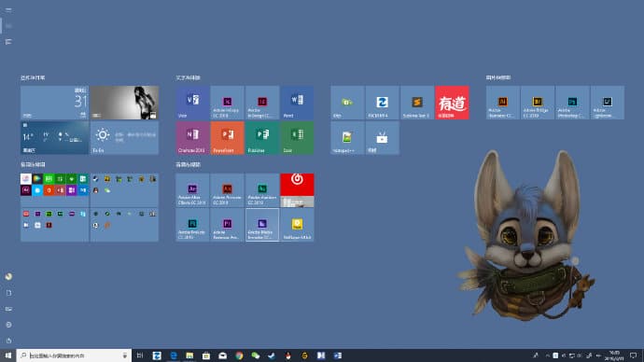Viewport: 644px width, 362px height.
Task: Open Mail from the taskbar
Action: (223, 355)
